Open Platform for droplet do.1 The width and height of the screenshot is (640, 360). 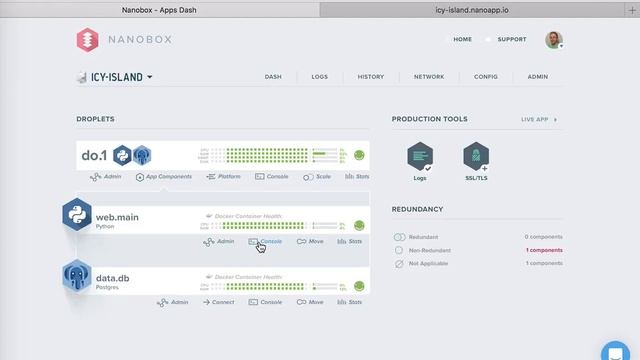223,177
